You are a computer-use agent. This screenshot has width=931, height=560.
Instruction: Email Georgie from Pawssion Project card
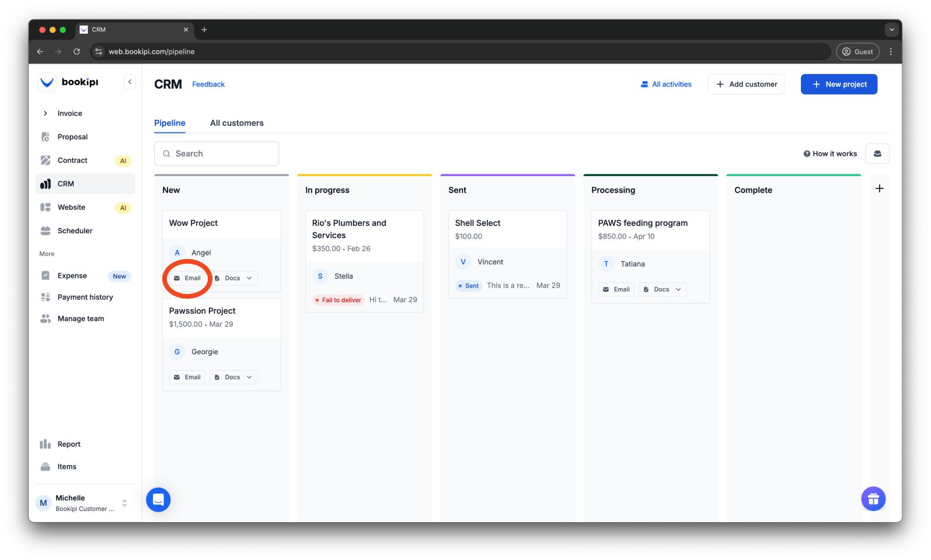pos(187,377)
